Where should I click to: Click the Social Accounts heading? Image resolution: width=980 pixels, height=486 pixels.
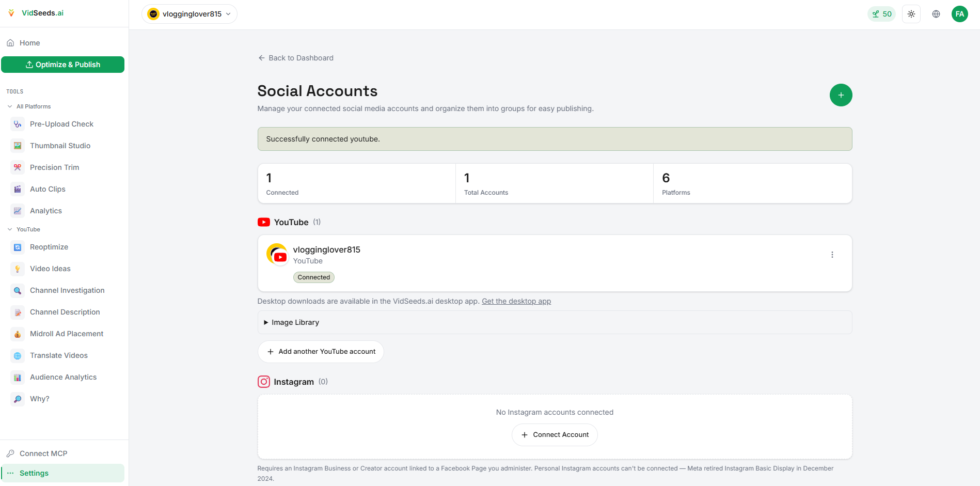pos(318,91)
